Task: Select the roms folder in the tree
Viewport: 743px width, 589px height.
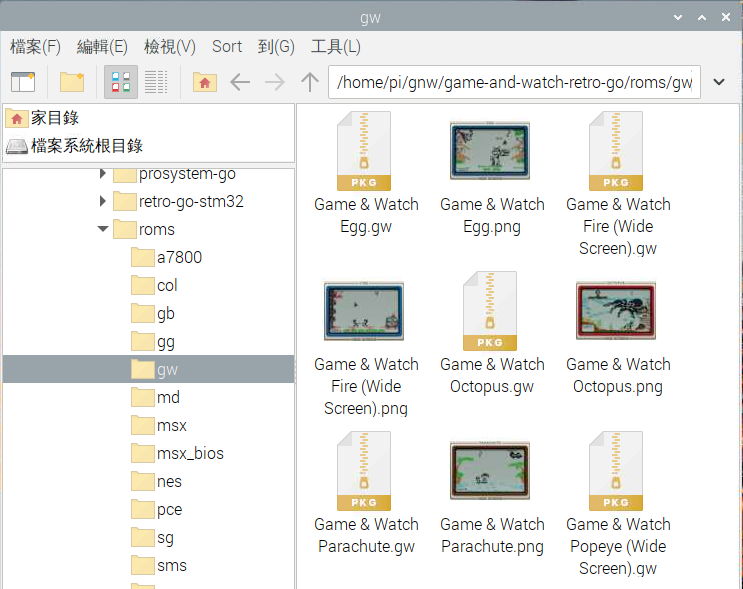Action: (x=157, y=229)
